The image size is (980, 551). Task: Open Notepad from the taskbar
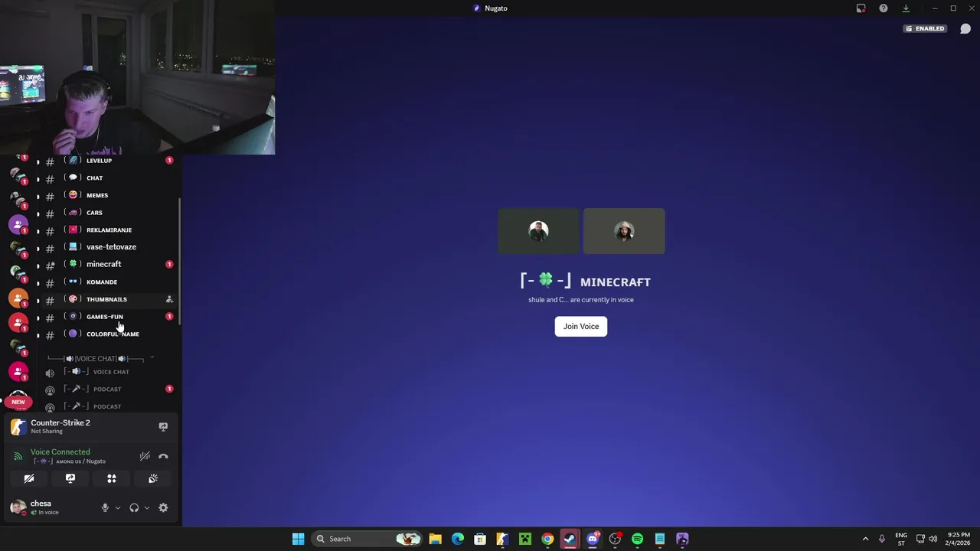point(660,539)
